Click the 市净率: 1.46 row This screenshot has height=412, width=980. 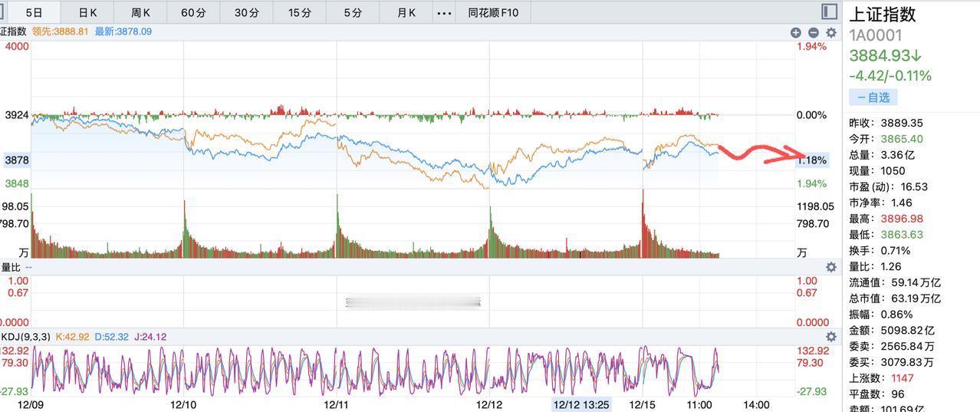pyautogui.click(x=880, y=203)
